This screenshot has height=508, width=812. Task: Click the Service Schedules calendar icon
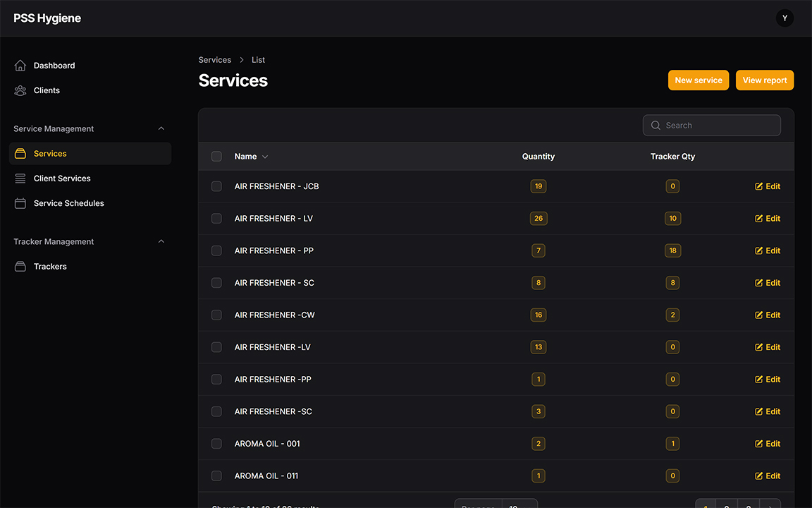(20, 203)
